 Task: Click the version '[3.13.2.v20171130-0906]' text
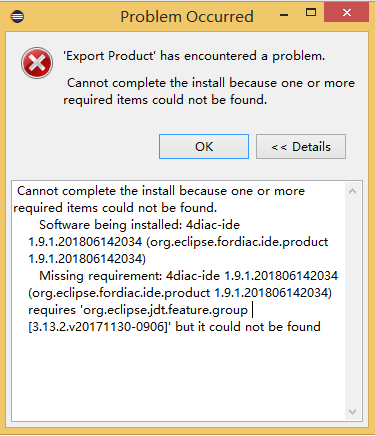click(100, 327)
